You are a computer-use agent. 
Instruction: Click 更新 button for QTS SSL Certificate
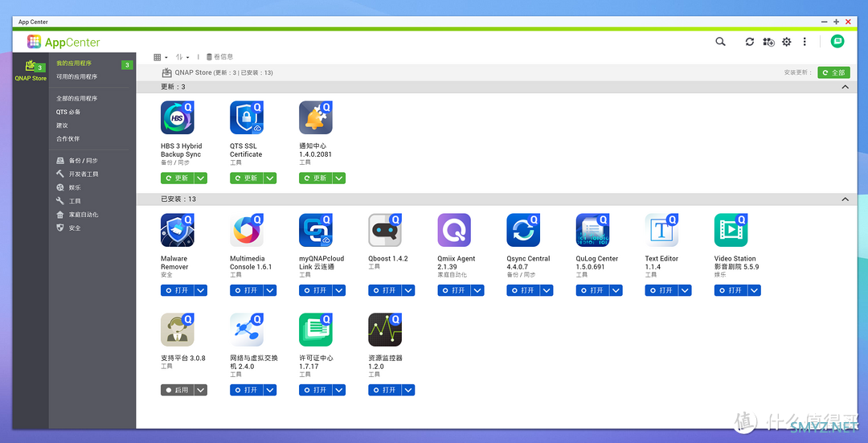247,178
